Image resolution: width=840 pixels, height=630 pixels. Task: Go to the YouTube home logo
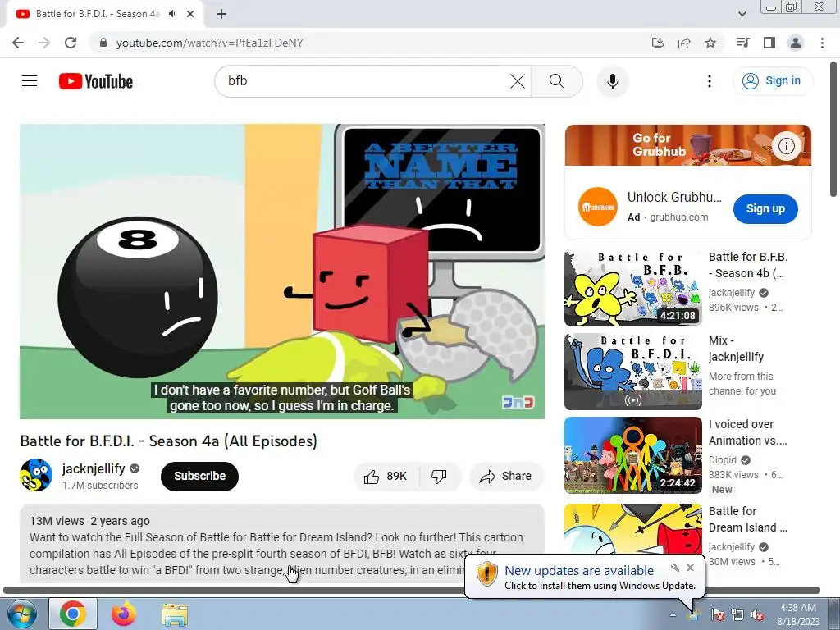coord(96,81)
